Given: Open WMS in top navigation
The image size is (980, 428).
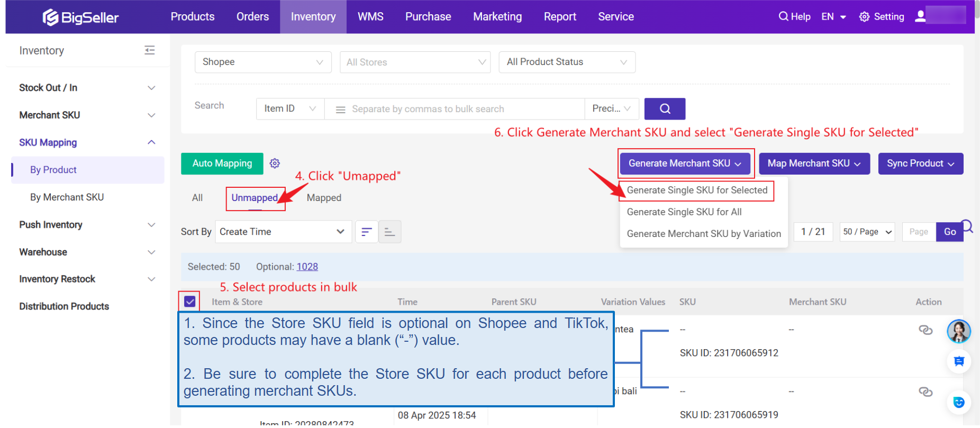Looking at the screenshot, I should pos(370,17).
